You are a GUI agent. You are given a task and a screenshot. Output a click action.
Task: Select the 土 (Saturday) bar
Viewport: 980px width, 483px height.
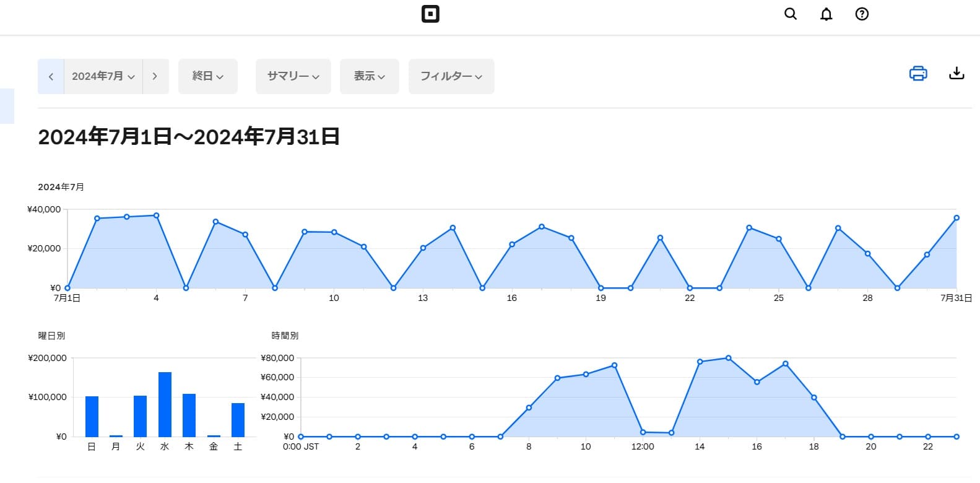238,420
